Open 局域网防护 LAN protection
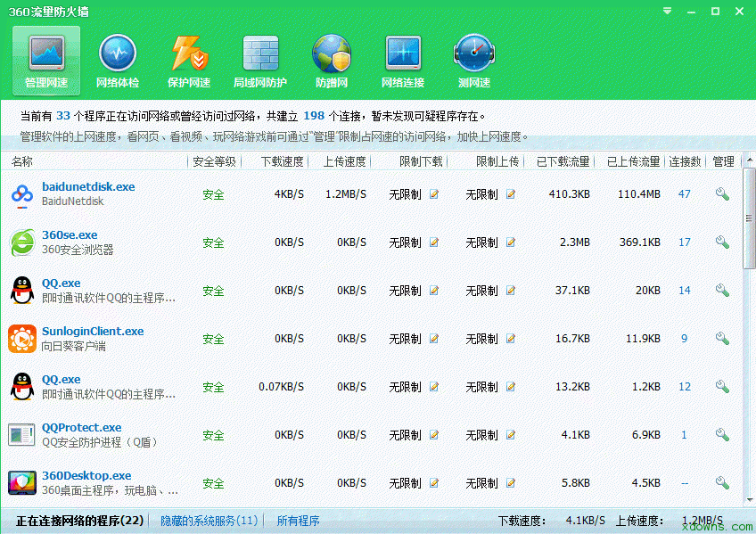756x534 pixels. [x=260, y=61]
